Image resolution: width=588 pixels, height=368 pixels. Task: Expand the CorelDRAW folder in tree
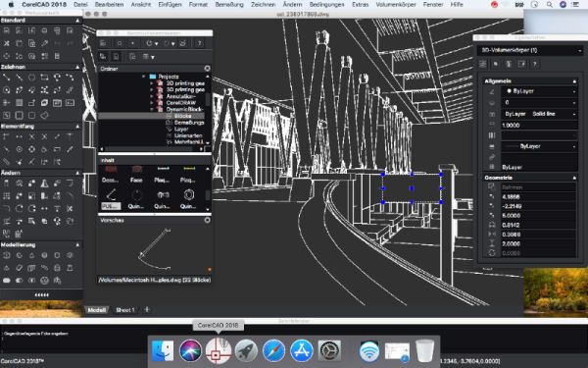point(152,102)
